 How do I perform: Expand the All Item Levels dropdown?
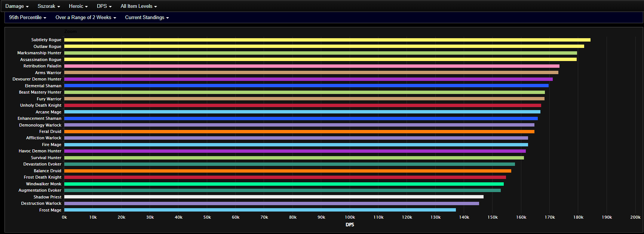tap(139, 6)
